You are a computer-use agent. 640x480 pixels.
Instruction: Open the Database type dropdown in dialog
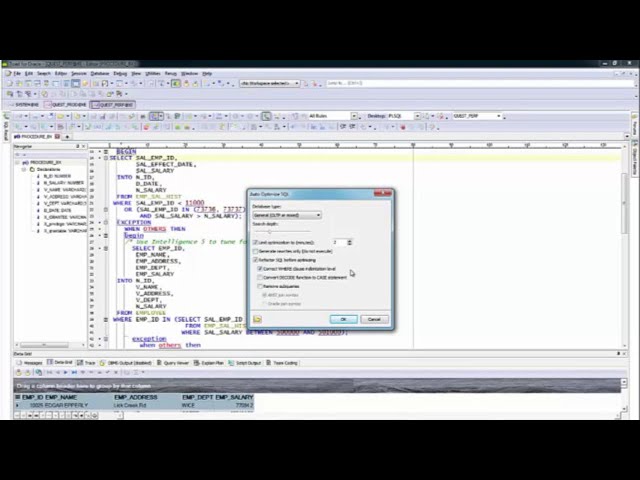point(287,215)
